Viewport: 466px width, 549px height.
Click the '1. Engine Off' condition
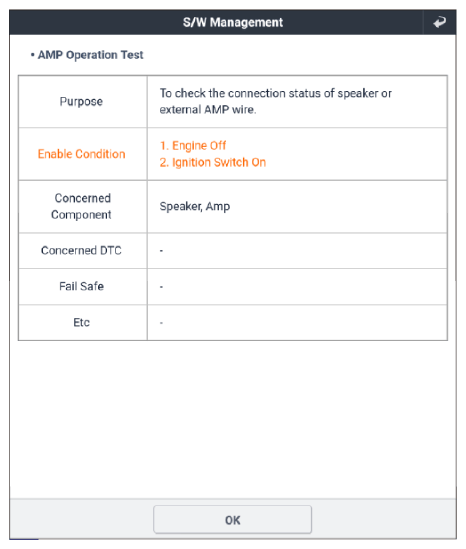tap(193, 146)
